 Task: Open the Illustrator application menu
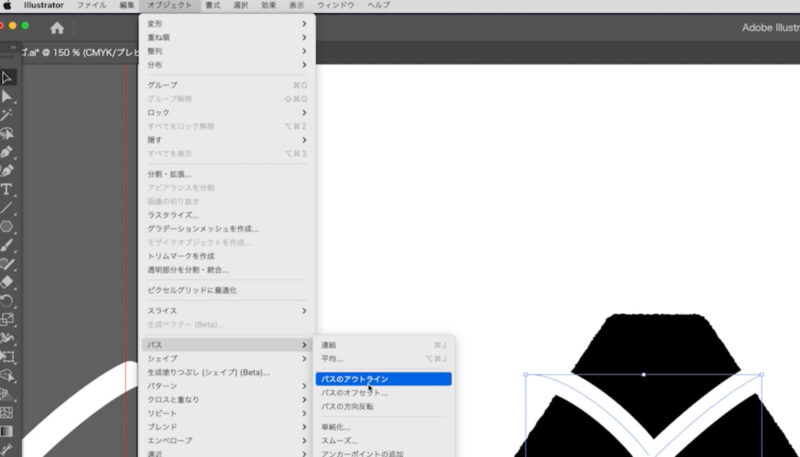click(x=44, y=5)
